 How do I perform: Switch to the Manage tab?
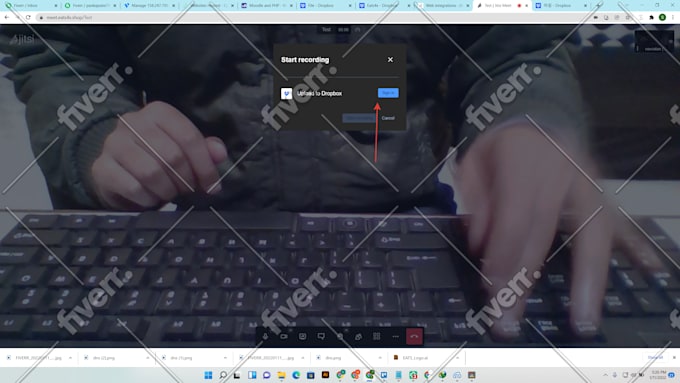pos(149,6)
